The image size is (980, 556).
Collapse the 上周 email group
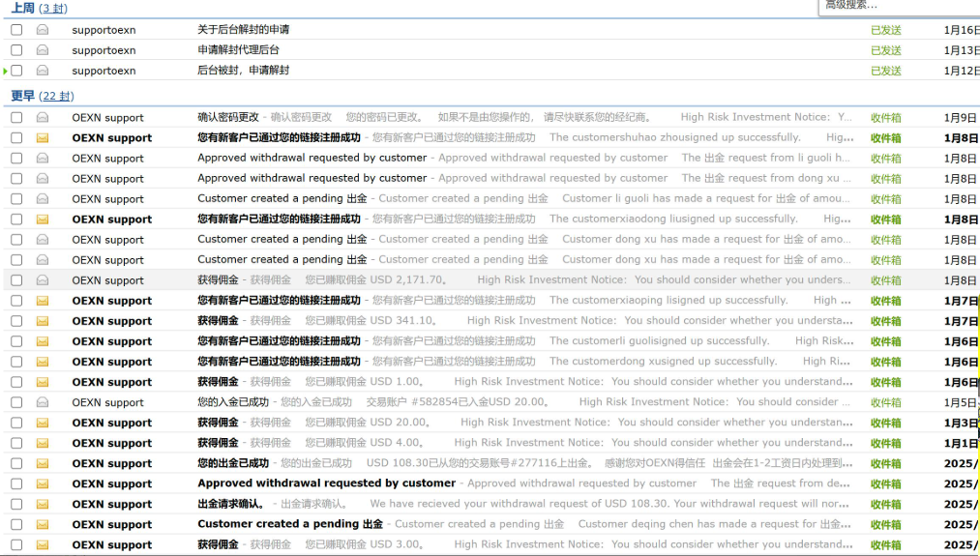tap(22, 8)
